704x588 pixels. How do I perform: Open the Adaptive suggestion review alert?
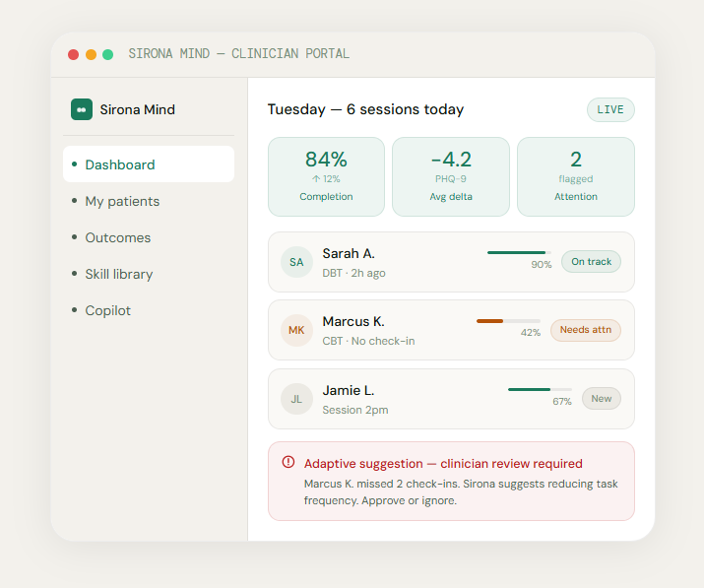(x=451, y=481)
